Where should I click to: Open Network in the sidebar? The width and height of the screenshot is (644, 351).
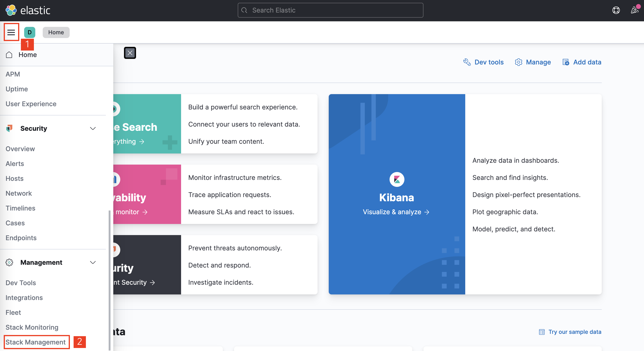(x=19, y=193)
